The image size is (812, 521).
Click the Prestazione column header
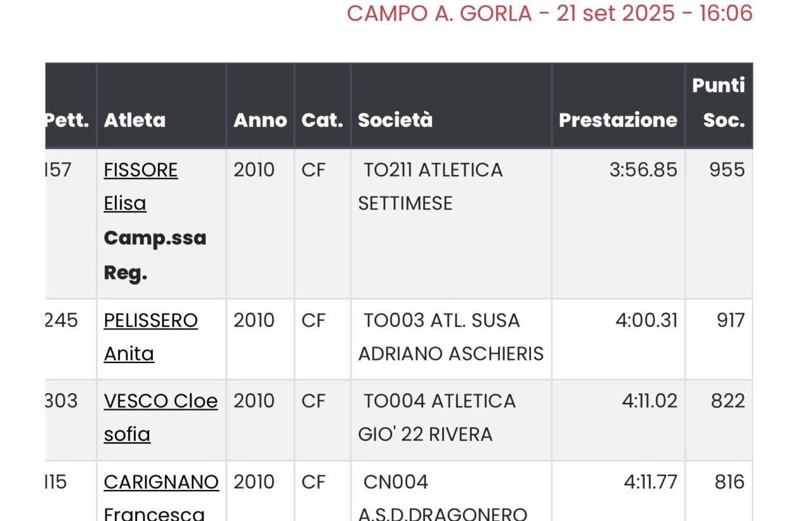617,120
